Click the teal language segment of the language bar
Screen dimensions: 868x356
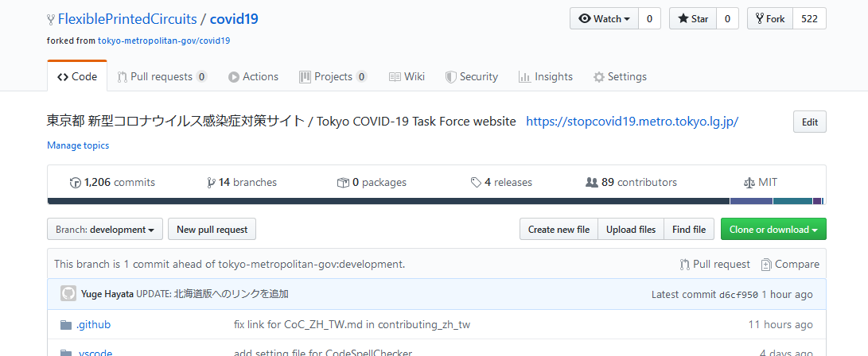tap(792, 201)
